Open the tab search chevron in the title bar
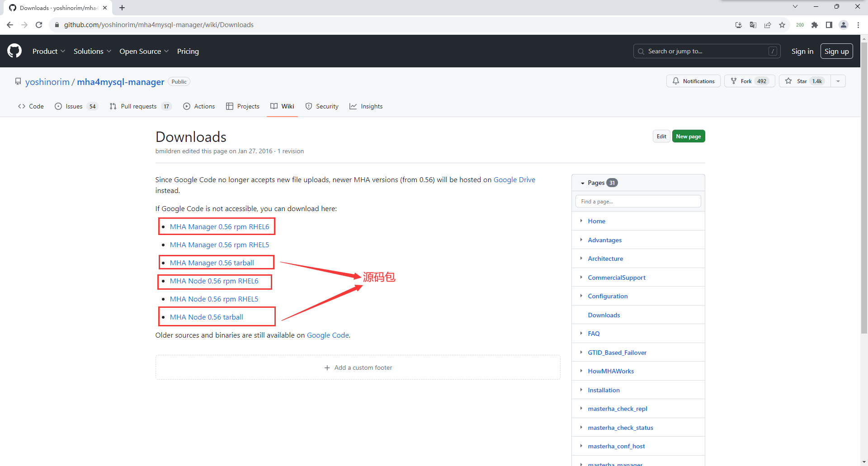Screen dimensions: 868x466 coord(795,6)
